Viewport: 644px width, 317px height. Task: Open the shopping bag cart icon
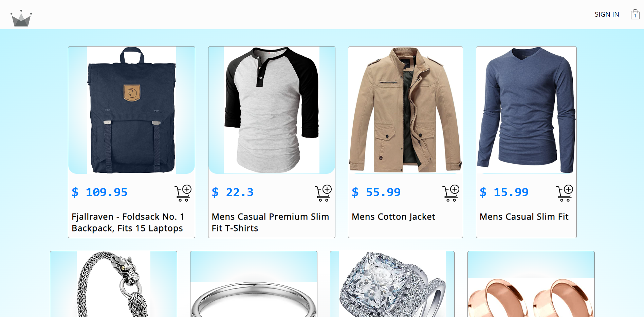[635, 14]
